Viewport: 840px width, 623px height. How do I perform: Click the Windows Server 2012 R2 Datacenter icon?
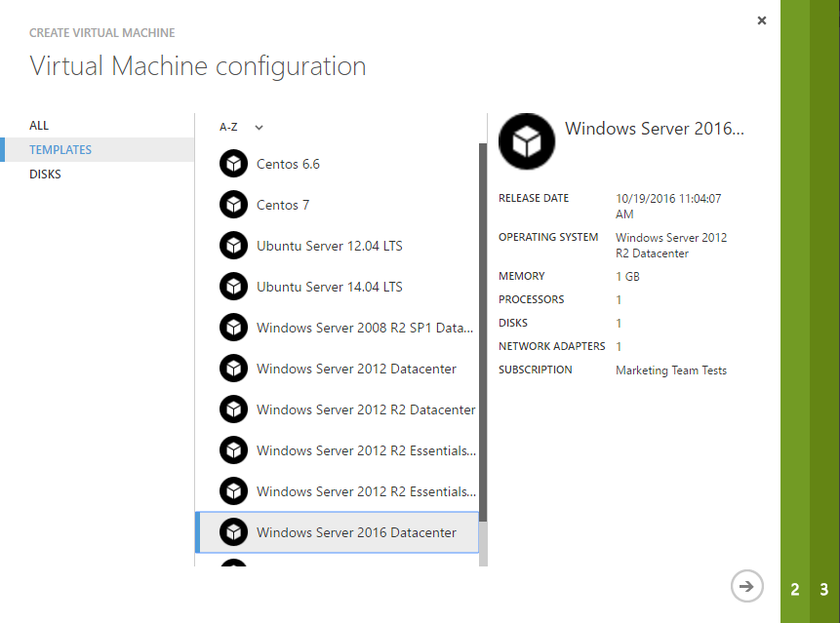click(233, 409)
